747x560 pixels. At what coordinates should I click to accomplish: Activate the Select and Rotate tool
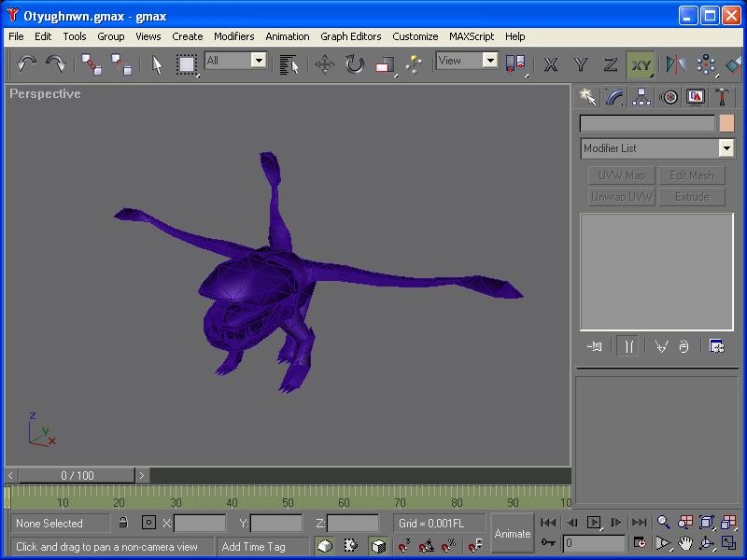[x=355, y=64]
